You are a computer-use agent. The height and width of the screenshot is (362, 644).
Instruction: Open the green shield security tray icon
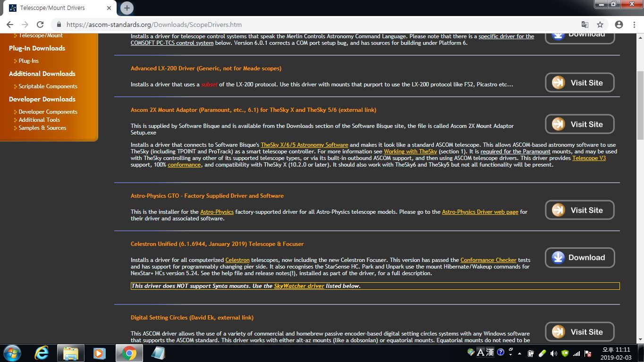(x=565, y=353)
